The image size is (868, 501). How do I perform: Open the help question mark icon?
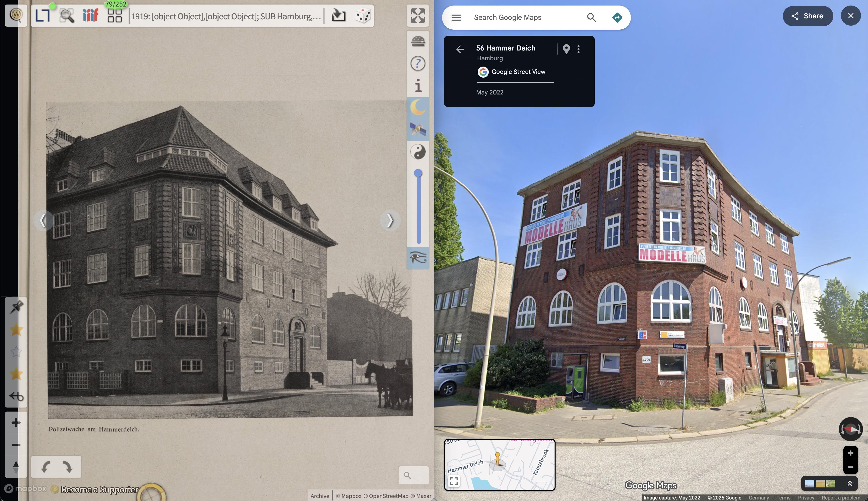tap(418, 64)
